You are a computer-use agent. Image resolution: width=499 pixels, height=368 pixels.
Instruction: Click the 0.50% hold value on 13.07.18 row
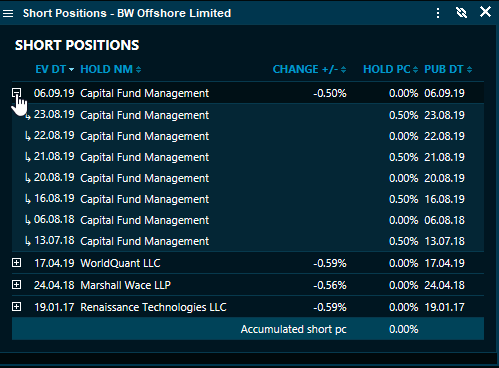pyautogui.click(x=403, y=241)
